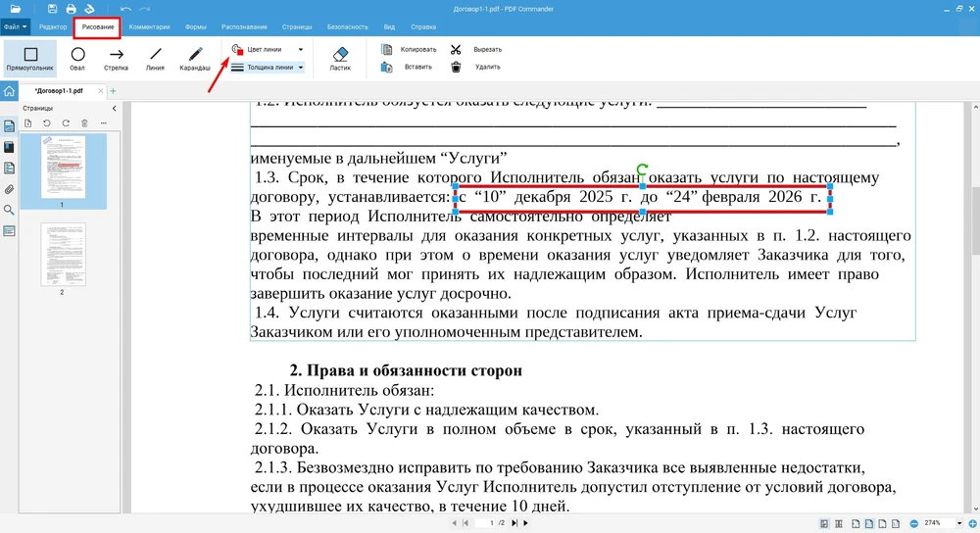Click the Копировать button

coord(411,49)
